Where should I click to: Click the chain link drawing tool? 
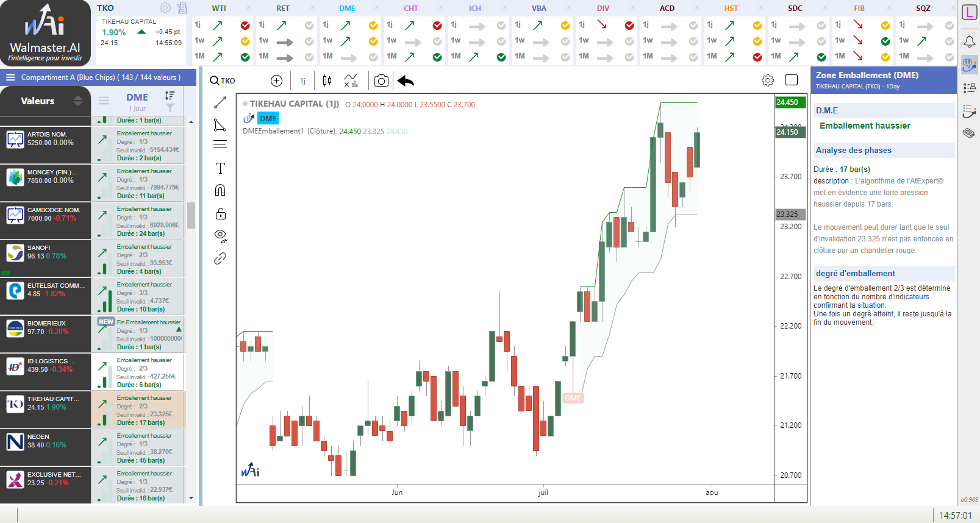(220, 258)
